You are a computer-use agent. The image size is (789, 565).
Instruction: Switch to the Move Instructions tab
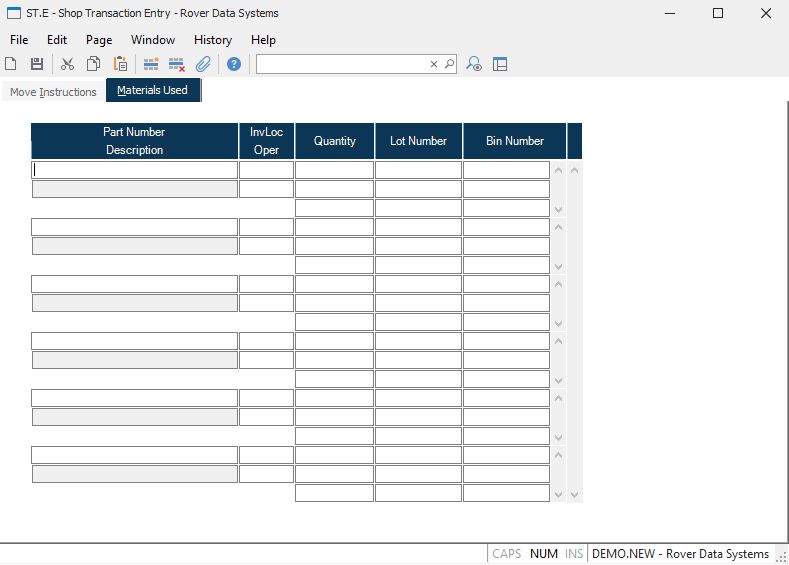point(53,92)
